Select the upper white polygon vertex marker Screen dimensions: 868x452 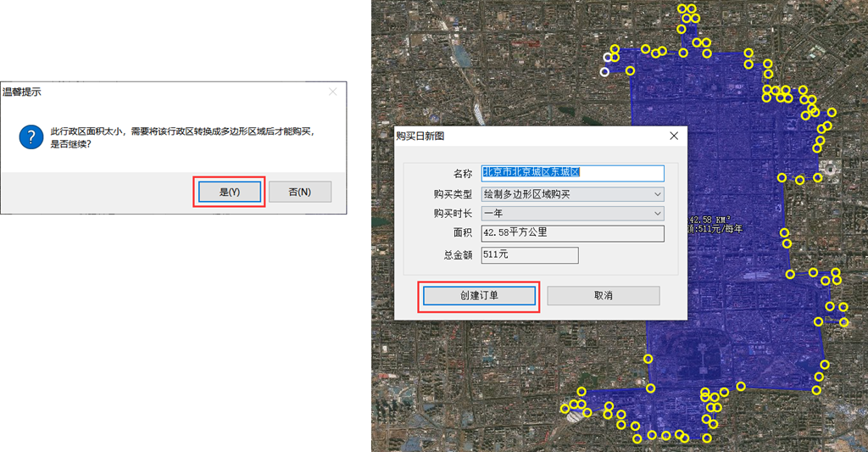coord(608,57)
